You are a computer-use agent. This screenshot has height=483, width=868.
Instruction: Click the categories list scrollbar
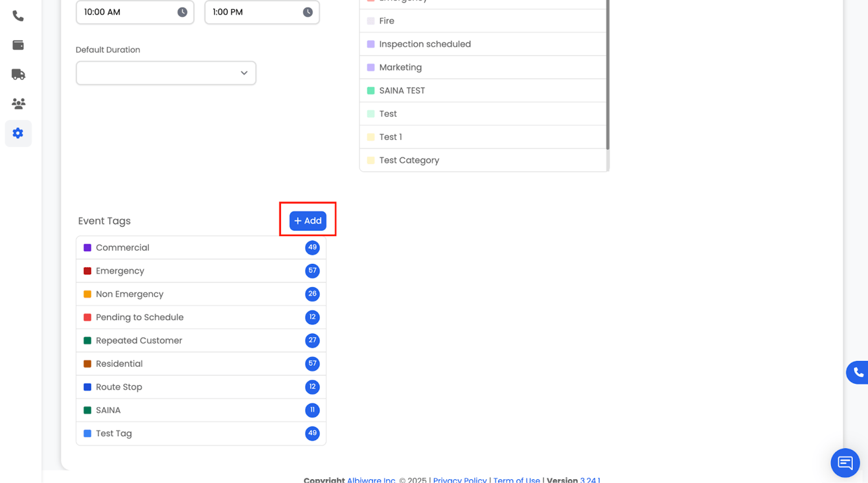click(x=608, y=75)
